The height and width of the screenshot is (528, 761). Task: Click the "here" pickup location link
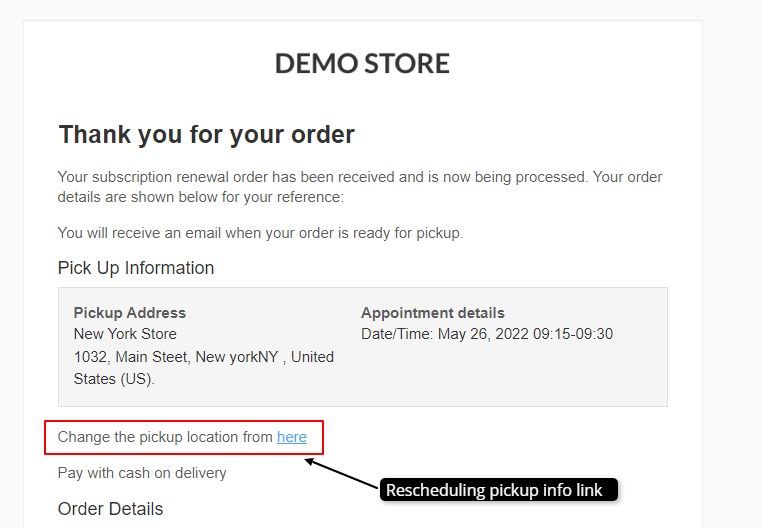click(x=292, y=437)
